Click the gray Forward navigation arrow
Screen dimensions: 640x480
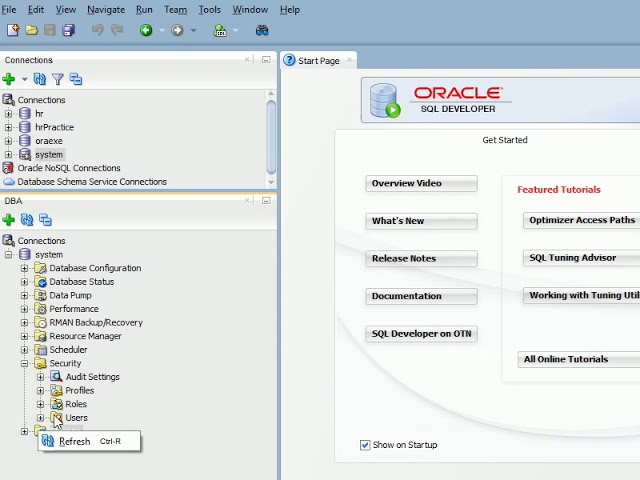(177, 30)
